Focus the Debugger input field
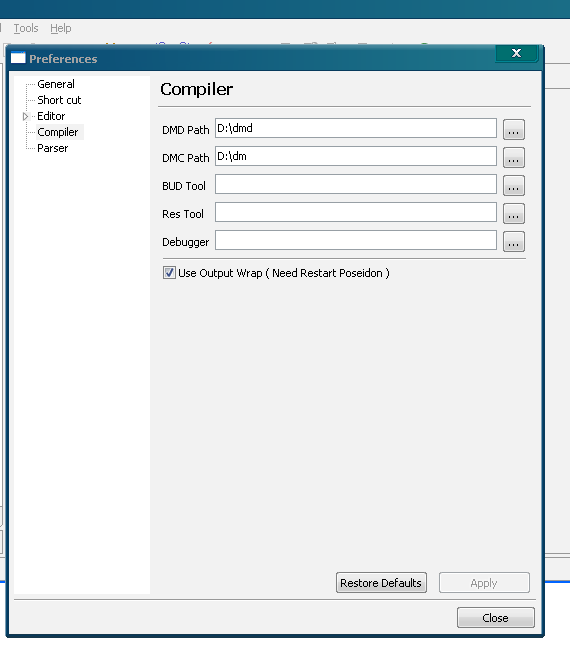 coord(356,240)
